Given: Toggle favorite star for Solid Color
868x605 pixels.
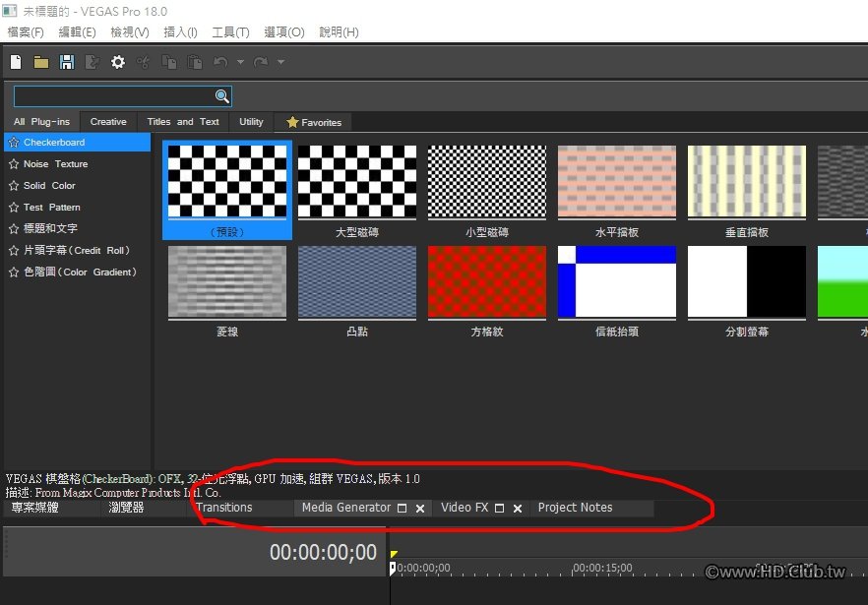Looking at the screenshot, I should 14,185.
